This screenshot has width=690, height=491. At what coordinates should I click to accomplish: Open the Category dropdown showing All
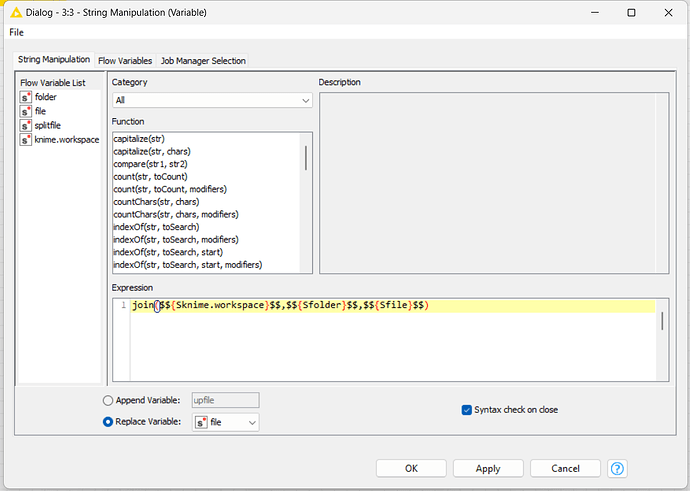tap(212, 100)
